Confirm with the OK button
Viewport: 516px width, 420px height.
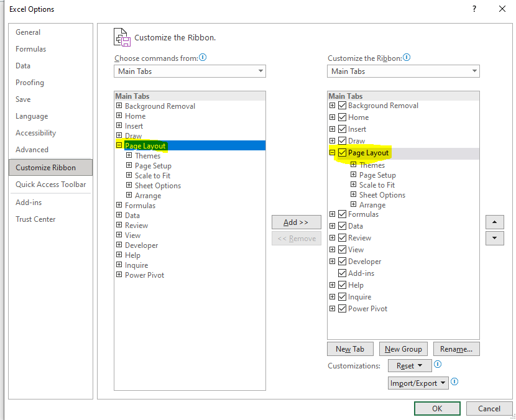click(437, 408)
